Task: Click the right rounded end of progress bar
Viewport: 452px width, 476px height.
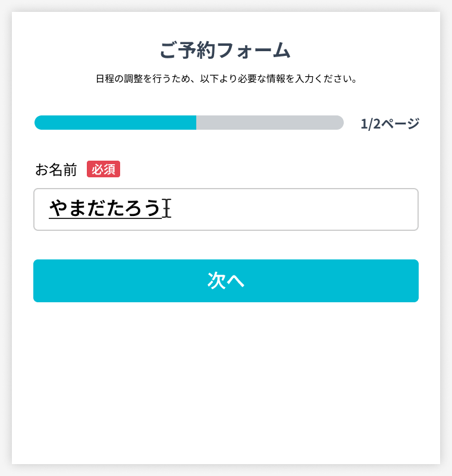Action: 340,123
